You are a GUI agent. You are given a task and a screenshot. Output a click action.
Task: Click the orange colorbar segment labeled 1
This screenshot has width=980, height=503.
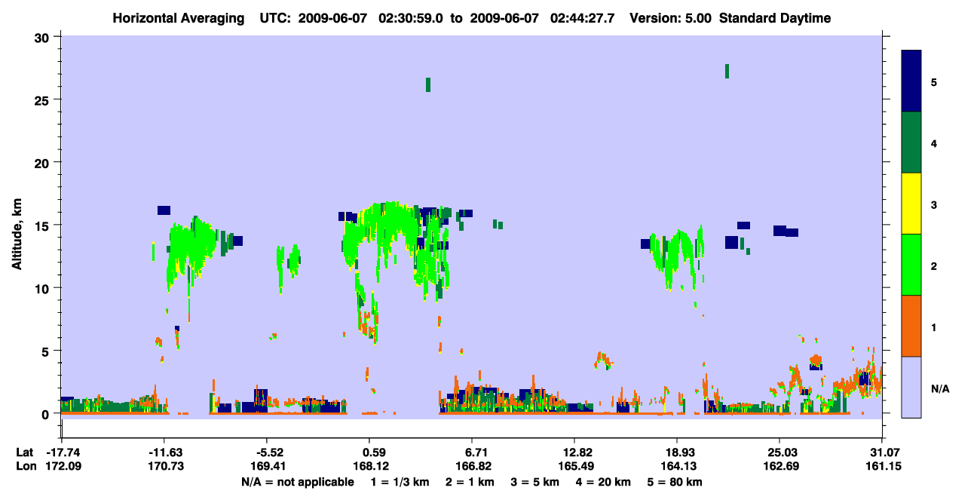911,326
